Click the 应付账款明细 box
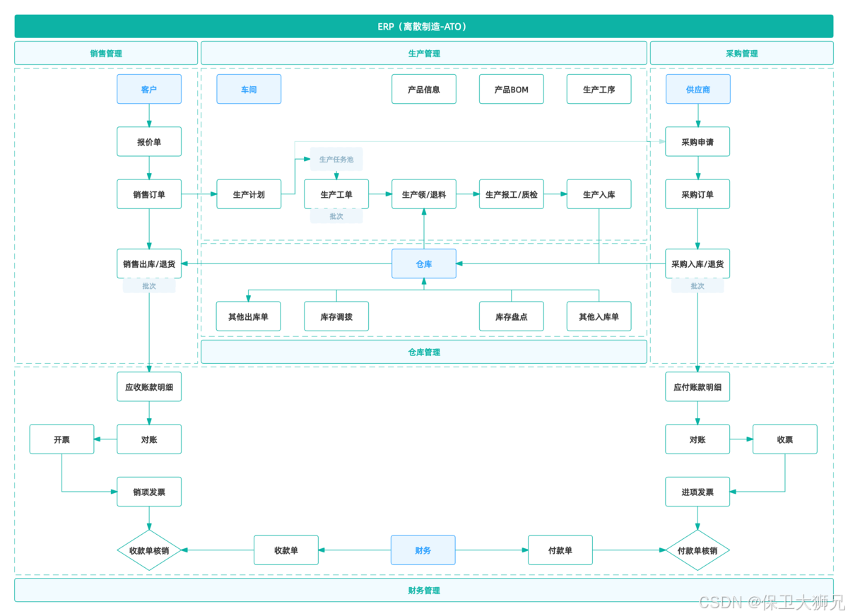Viewport: 848px width, 616px height. 698,387
